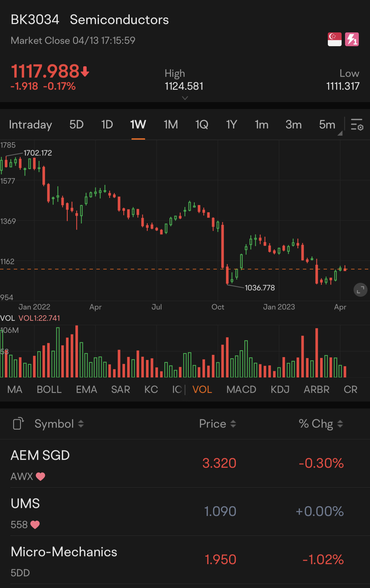Tap the heart icon next to AWX
This screenshot has width=370, height=588.
coord(40,476)
